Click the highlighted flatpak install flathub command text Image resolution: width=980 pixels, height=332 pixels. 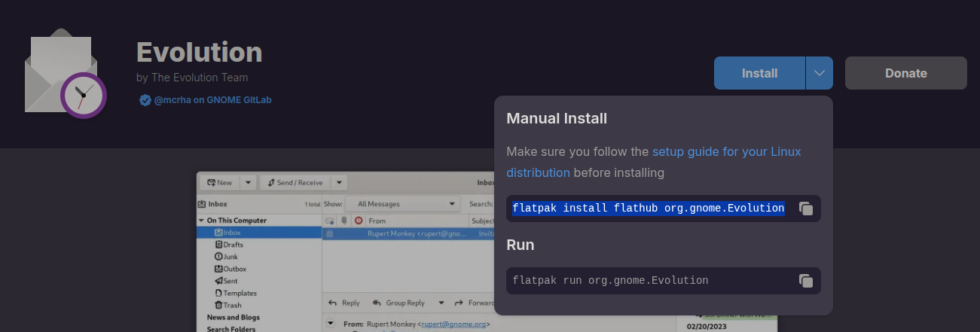click(x=649, y=208)
